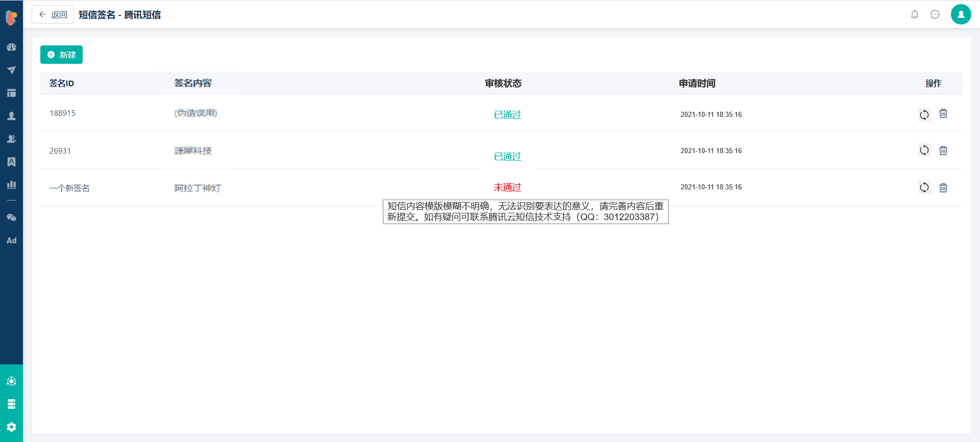The width and height of the screenshot is (980, 442).
Task: Click the 签名ID column header
Action: (x=62, y=83)
